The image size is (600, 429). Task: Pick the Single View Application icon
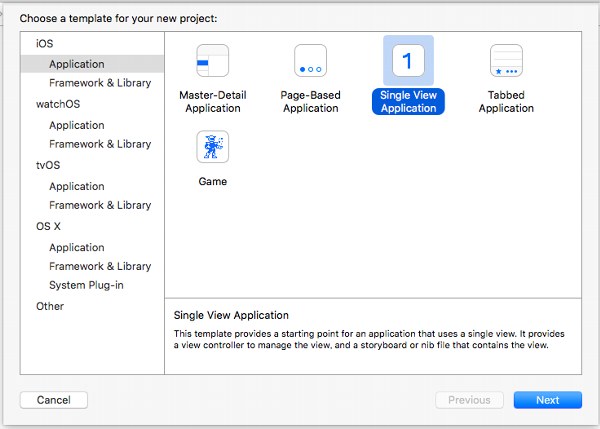pyautogui.click(x=407, y=62)
